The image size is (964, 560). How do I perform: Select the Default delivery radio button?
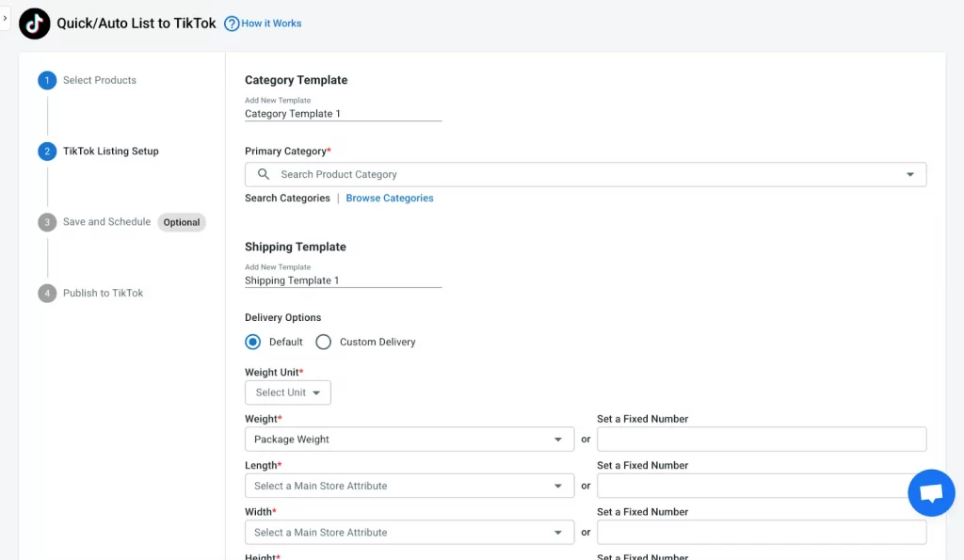[x=253, y=342]
